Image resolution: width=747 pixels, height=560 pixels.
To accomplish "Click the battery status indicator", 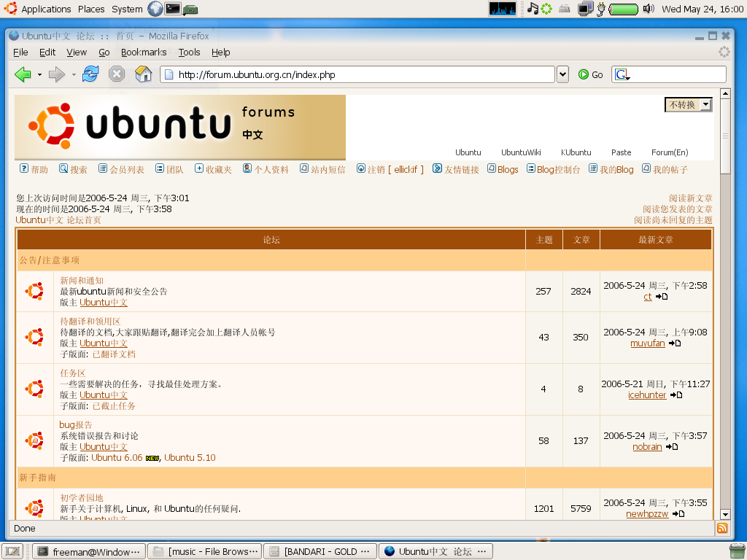I will pyautogui.click(x=624, y=9).
